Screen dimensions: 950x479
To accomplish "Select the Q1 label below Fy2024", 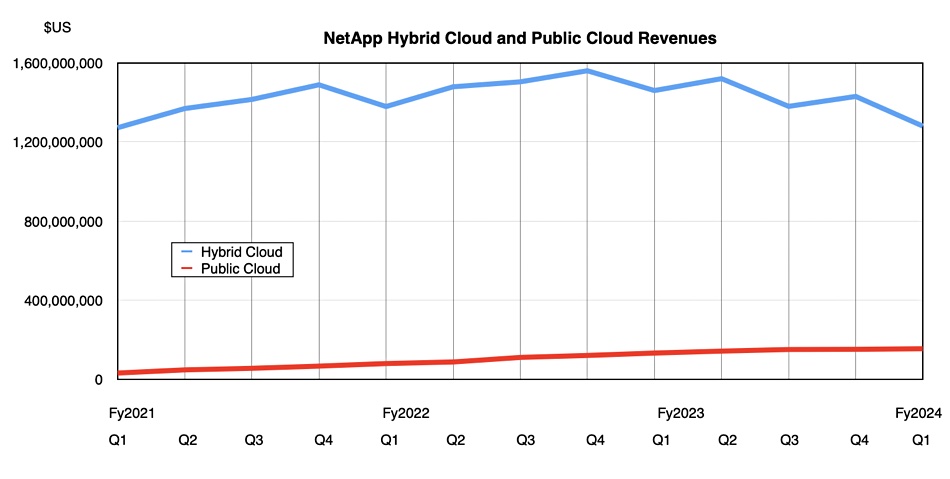I will (921, 440).
